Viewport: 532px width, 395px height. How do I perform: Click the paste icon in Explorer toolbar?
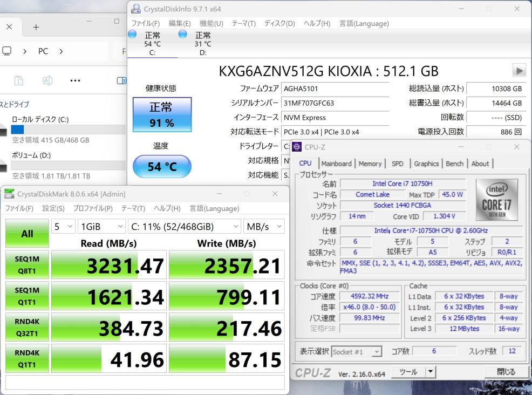tap(19, 81)
